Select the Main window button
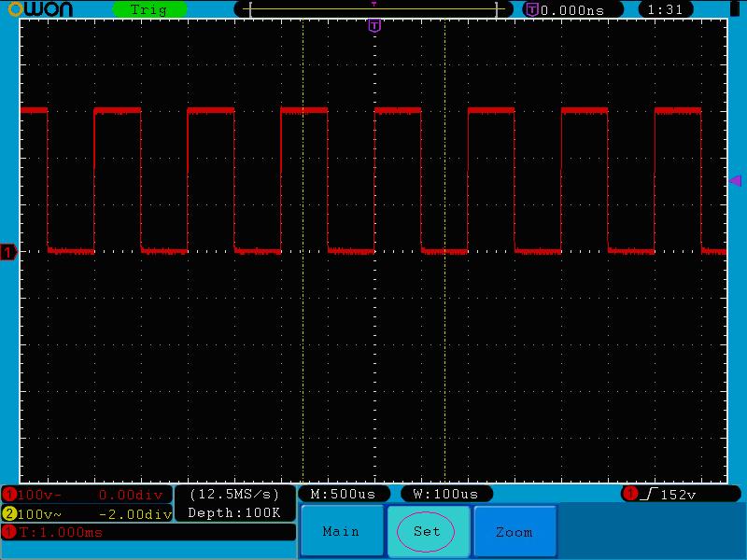 click(x=342, y=531)
